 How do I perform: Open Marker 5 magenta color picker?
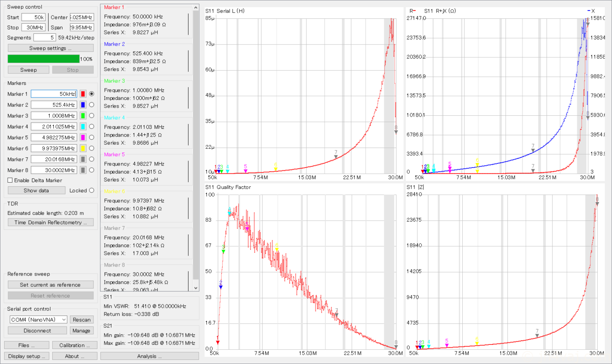click(x=83, y=137)
